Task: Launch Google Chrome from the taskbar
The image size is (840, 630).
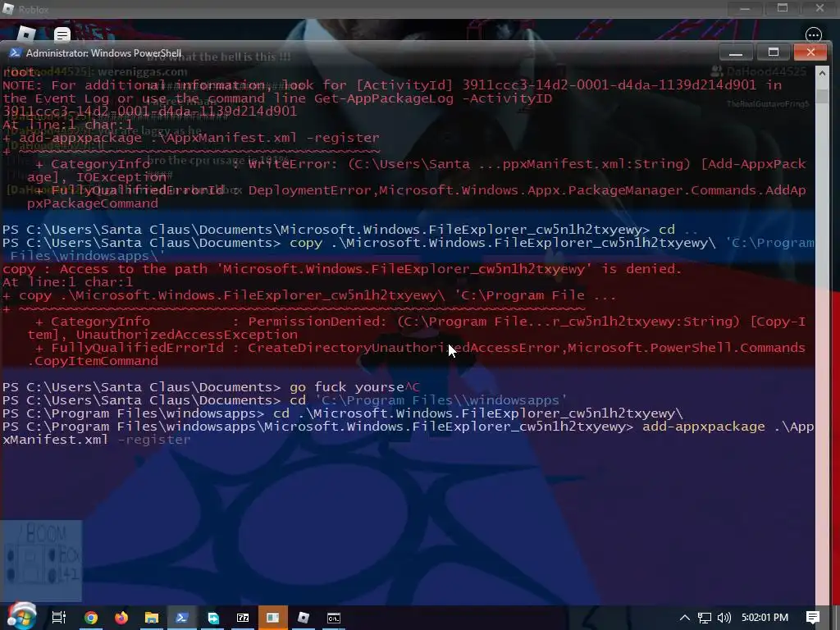Action: (91, 618)
